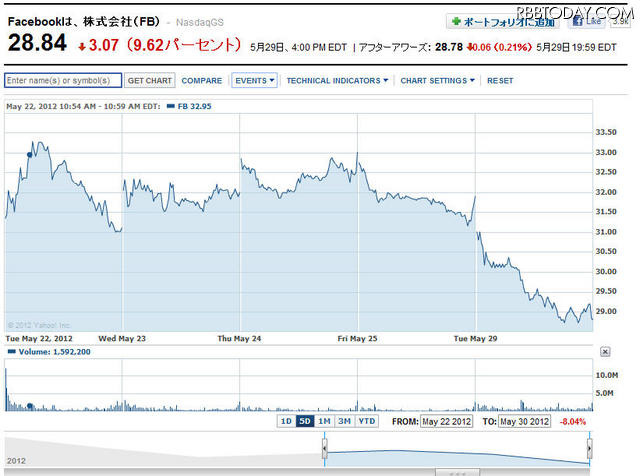The height and width of the screenshot is (476, 640).
Task: Click the scrollbar thumb below the range selector
Action: 457,473
